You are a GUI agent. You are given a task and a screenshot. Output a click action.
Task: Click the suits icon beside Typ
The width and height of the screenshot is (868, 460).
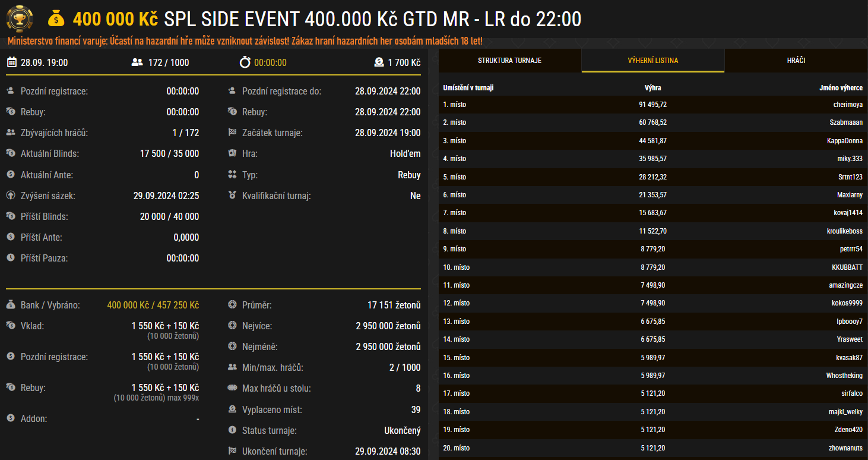click(x=232, y=175)
